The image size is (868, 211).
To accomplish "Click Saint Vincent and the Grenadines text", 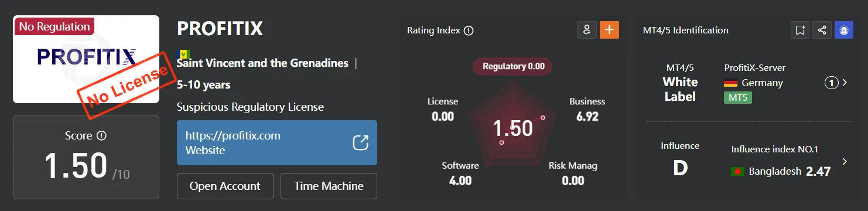I will pos(262,63).
